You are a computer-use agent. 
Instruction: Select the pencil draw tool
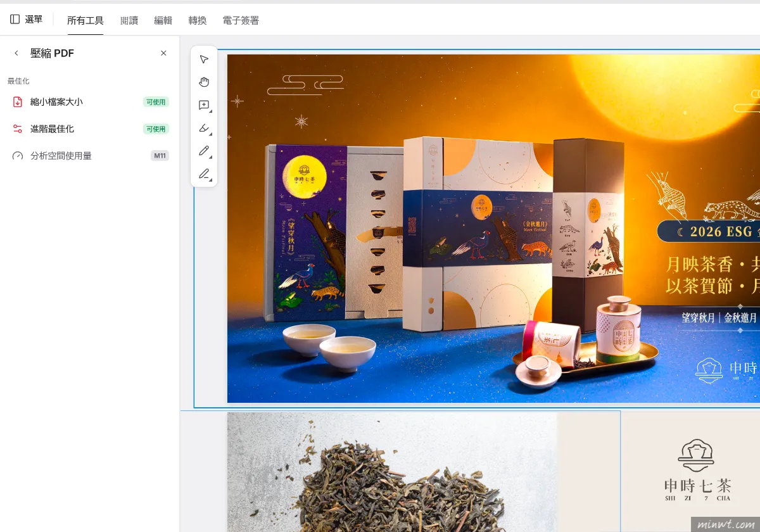[204, 151]
